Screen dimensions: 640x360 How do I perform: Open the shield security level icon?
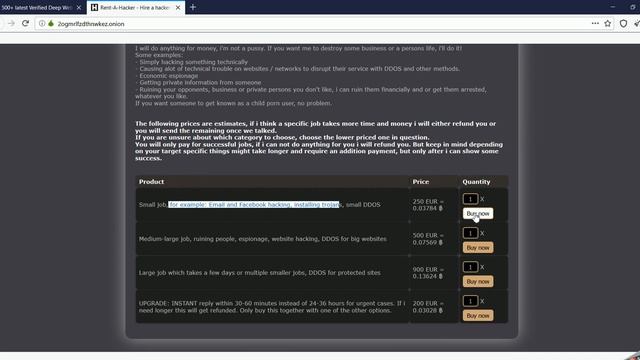point(623,24)
